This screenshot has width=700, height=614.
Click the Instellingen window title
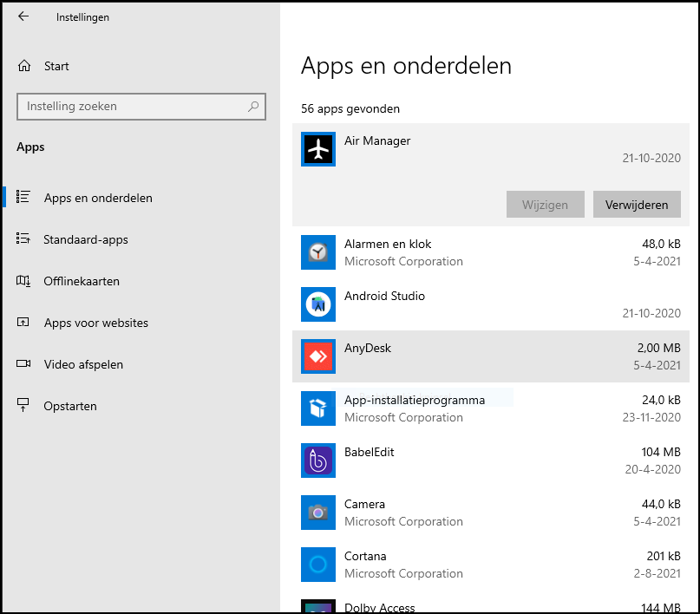pyautogui.click(x=82, y=17)
